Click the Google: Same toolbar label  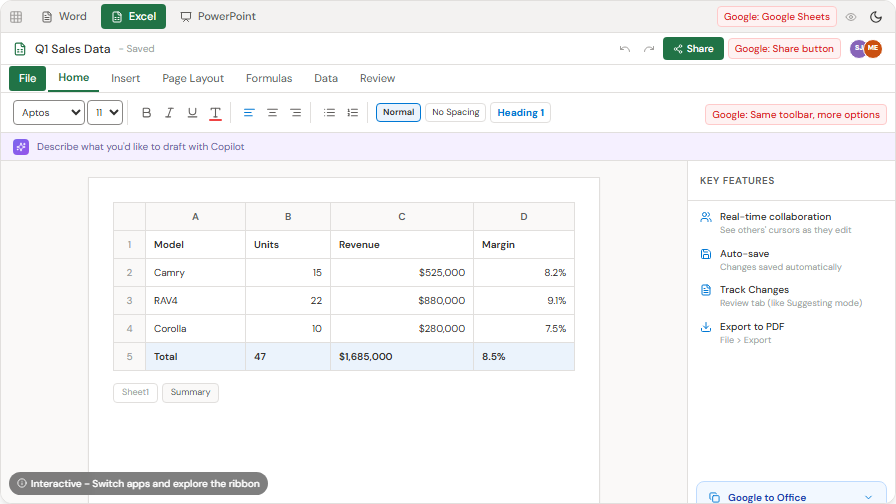tap(795, 114)
